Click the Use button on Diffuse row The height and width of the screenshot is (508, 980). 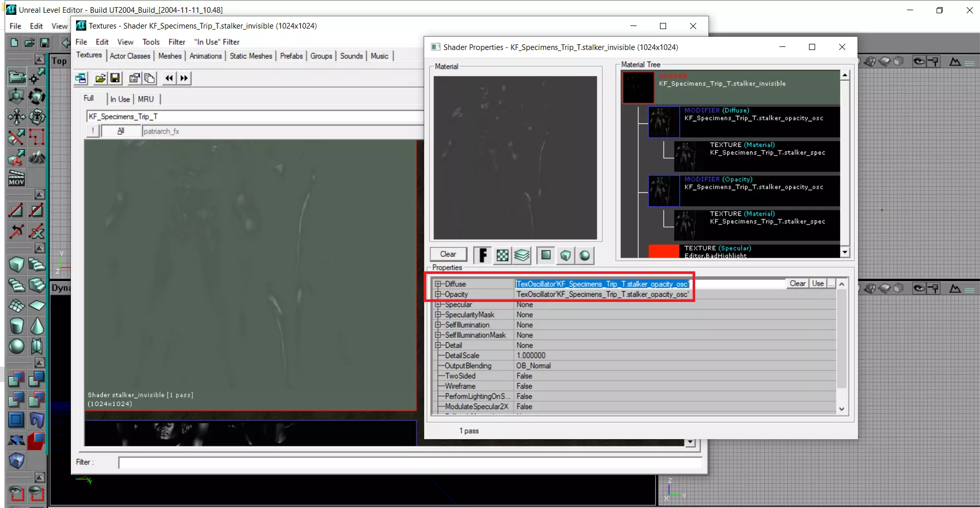point(818,284)
